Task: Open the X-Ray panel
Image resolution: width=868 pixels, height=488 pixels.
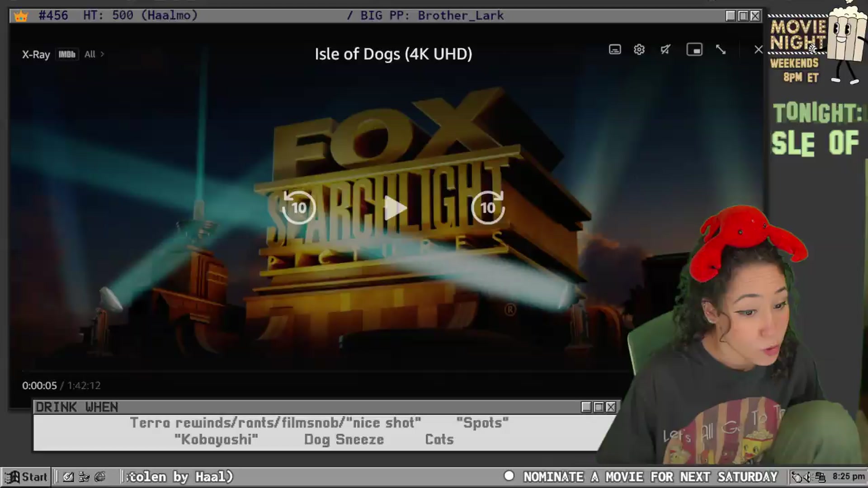Action: [36, 54]
